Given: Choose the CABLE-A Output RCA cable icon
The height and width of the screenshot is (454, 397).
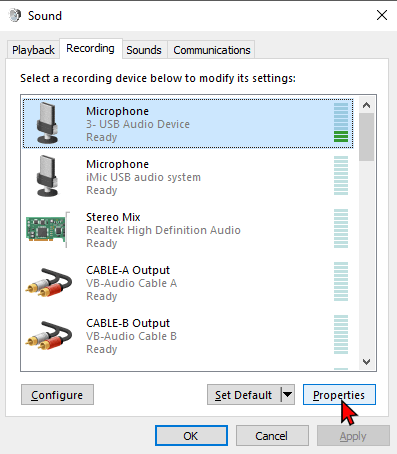Looking at the screenshot, I should pyautogui.click(x=49, y=282).
